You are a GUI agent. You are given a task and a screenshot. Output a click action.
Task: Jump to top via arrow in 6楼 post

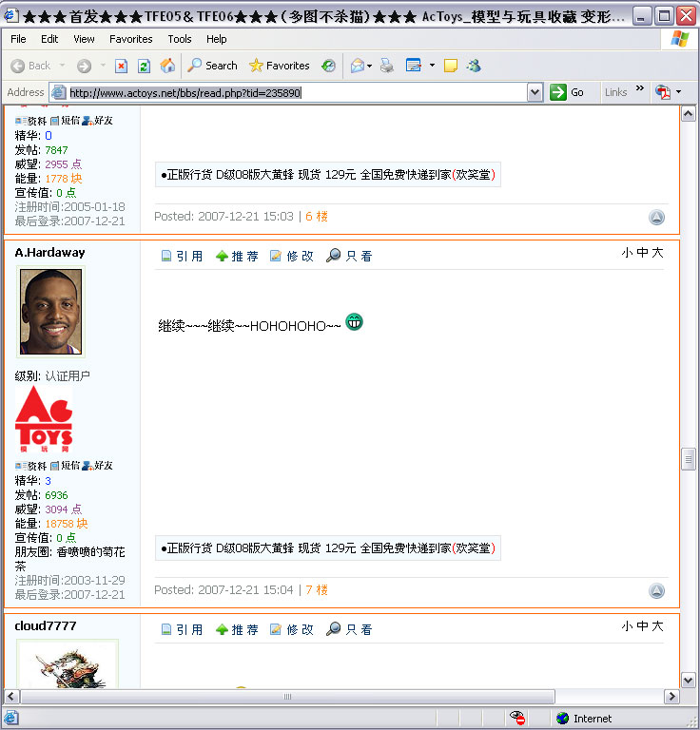coord(656,217)
